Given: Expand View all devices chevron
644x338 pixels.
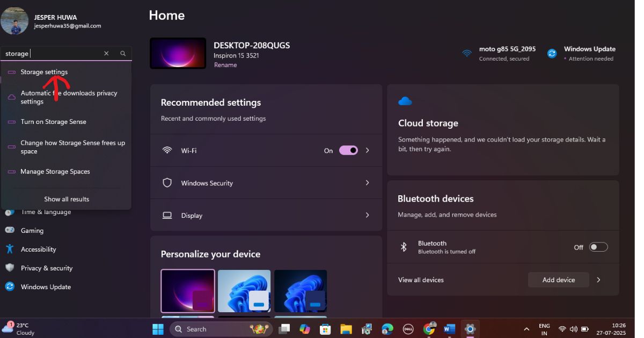Looking at the screenshot, I should [598, 280].
